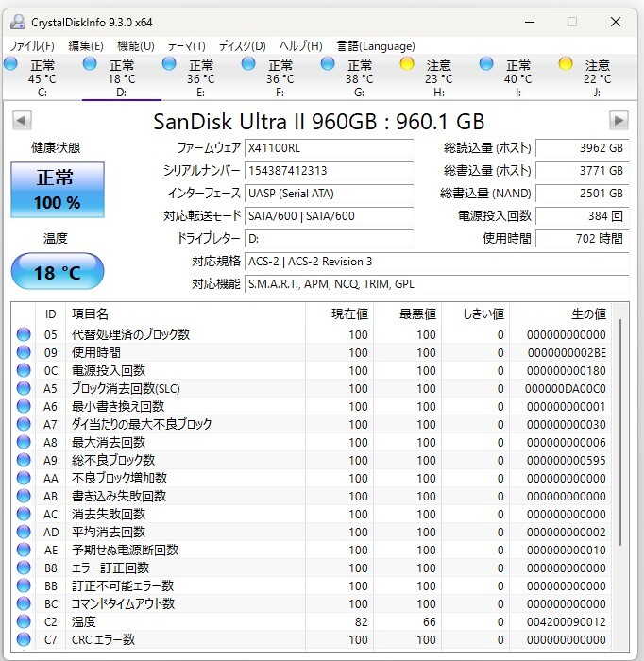Click status orb for attribute AA

[x=24, y=478]
